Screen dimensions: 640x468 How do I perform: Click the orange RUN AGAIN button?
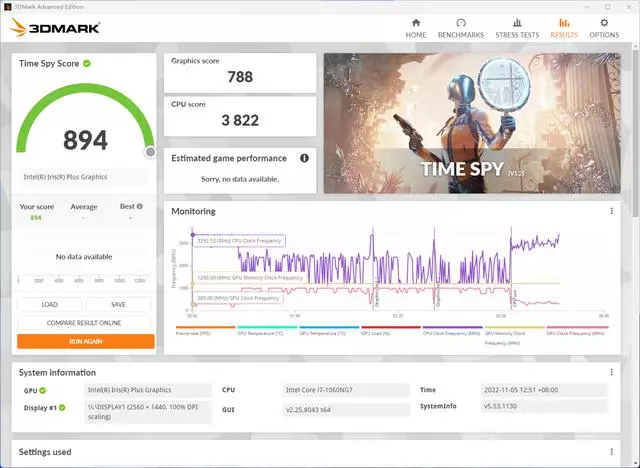[86, 341]
